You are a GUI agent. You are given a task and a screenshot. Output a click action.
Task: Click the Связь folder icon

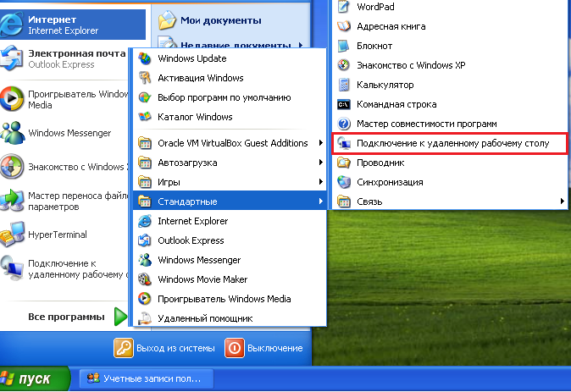pos(344,202)
